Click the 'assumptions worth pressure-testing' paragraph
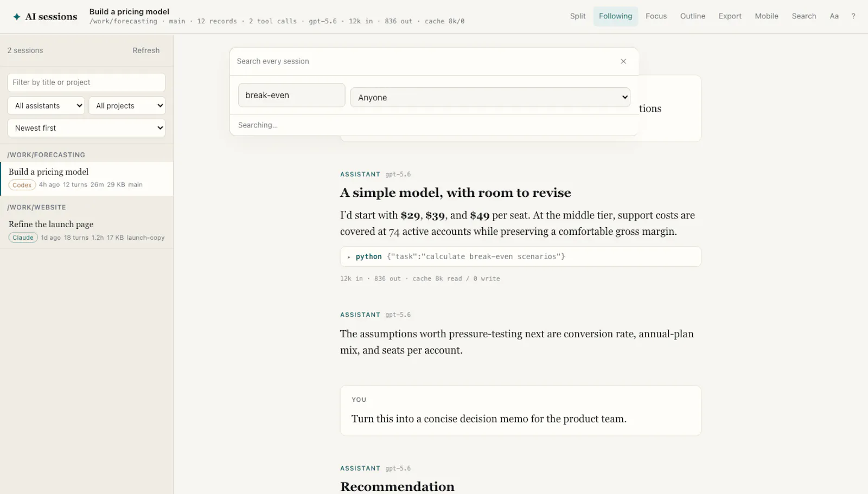Screen dimensions: 868x494 pos(517,342)
